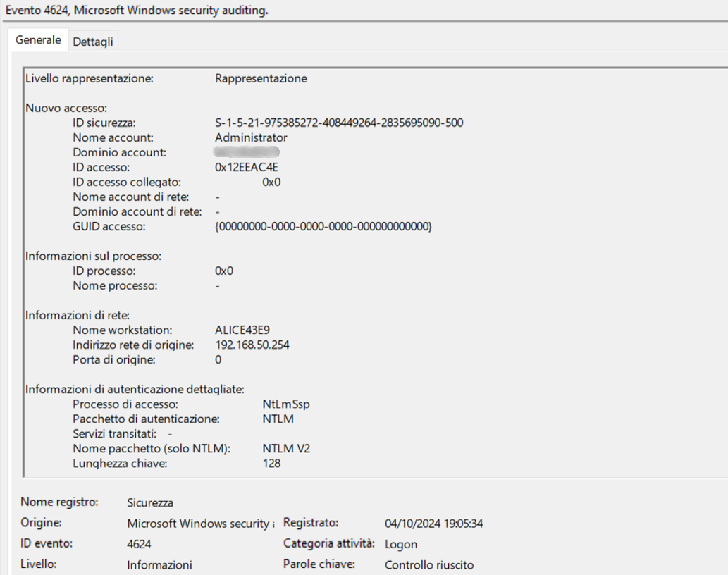Select the Generale tab

coord(38,41)
